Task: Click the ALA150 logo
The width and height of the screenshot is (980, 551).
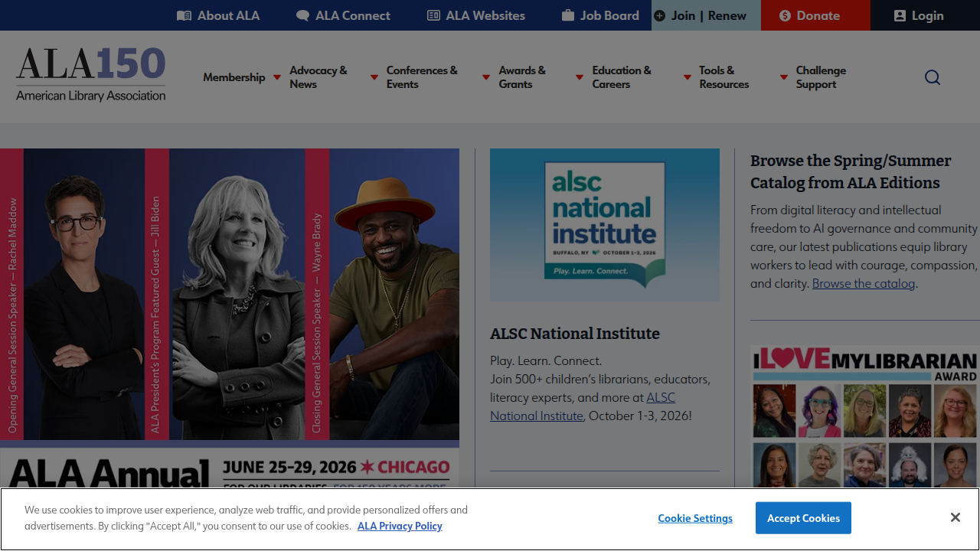Action: pyautogui.click(x=90, y=75)
